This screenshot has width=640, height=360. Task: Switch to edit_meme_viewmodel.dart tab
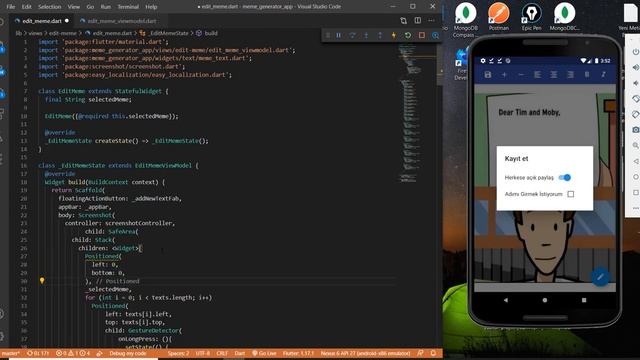tap(122, 21)
